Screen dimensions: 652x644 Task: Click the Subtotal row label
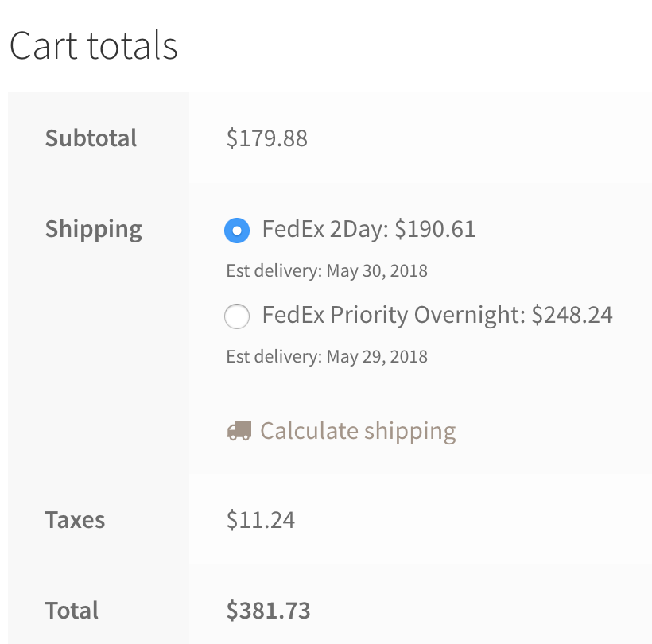[x=91, y=138]
